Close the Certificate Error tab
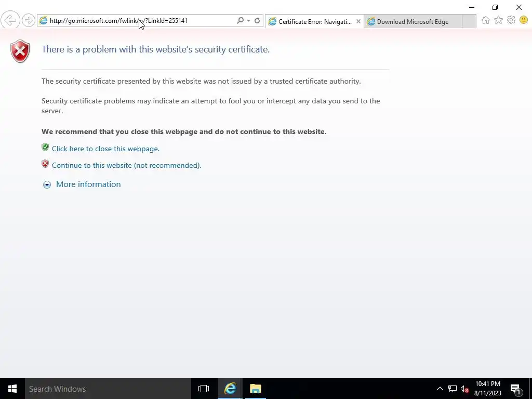532x399 pixels. (358, 21)
